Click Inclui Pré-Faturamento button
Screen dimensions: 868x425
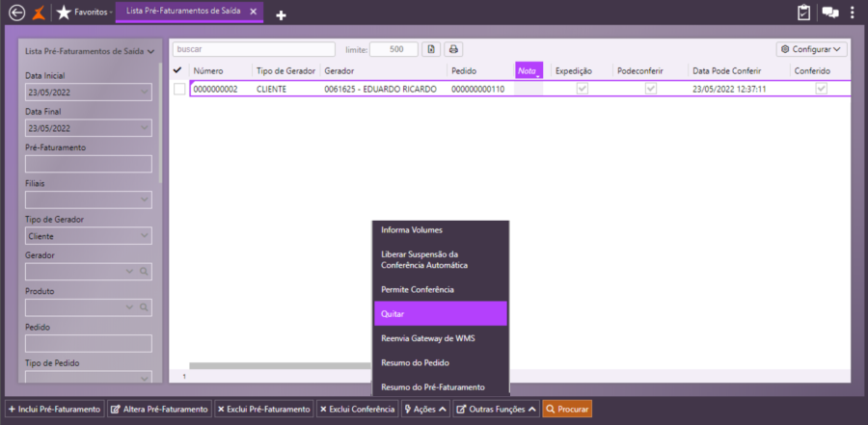(54, 409)
